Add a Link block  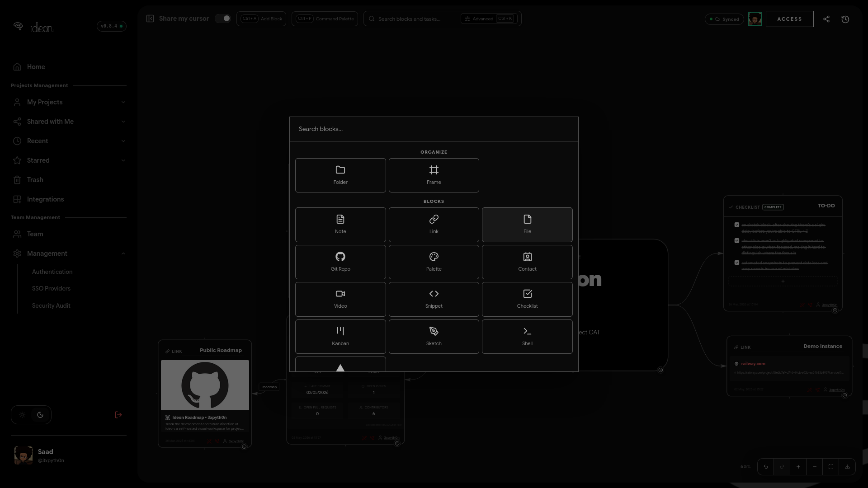434,225
